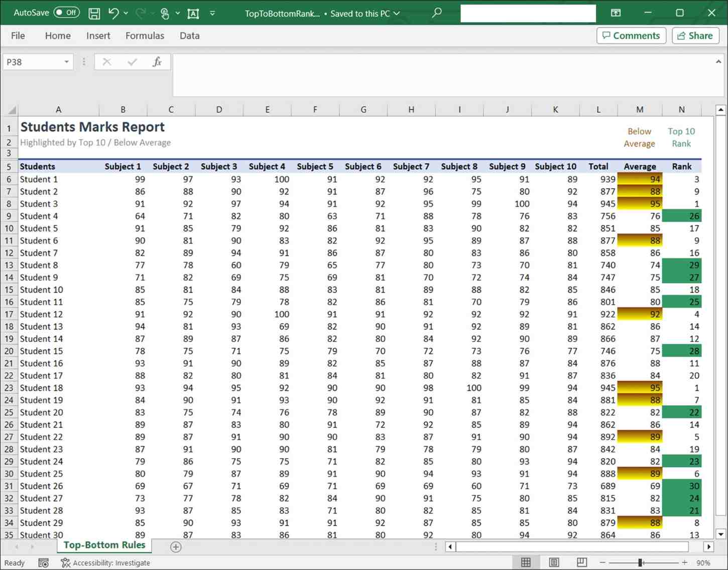Image resolution: width=728 pixels, height=570 pixels.
Task: Click the 'Highlighted by Top 10 / Below Average' subtitle
Action: 95,143
